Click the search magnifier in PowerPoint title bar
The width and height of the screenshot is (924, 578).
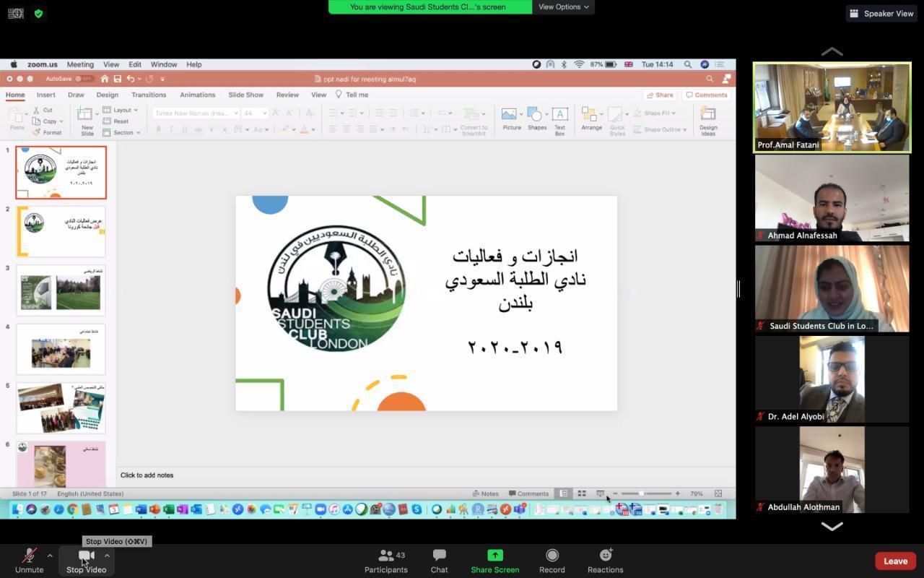click(710, 79)
